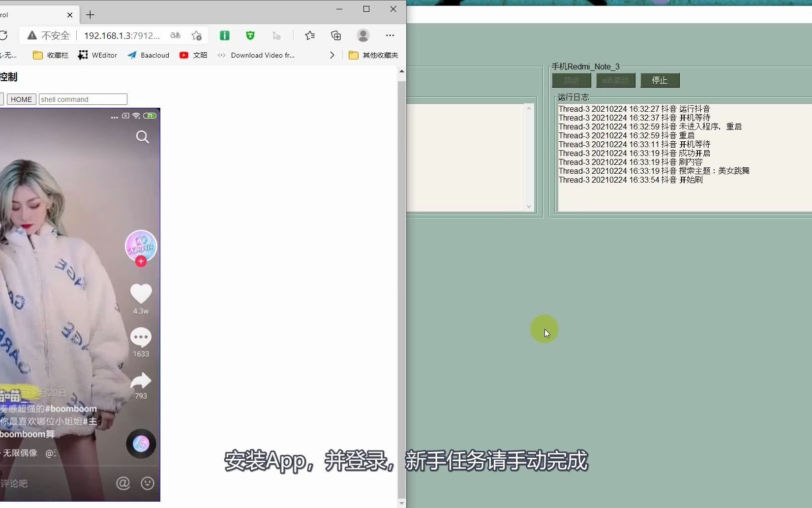Click the browser profile avatar
Screen dimensions: 812x508
363,35
